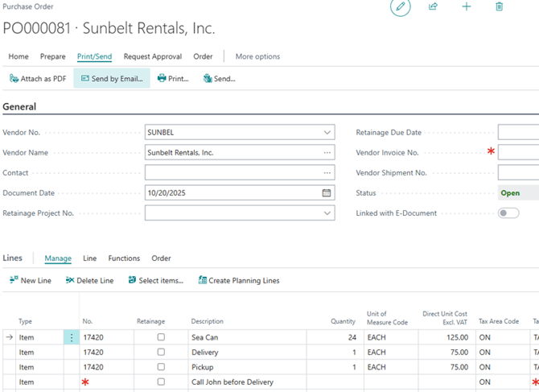Check Retainage box for Sea Can line
The image size is (539, 392).
161,337
